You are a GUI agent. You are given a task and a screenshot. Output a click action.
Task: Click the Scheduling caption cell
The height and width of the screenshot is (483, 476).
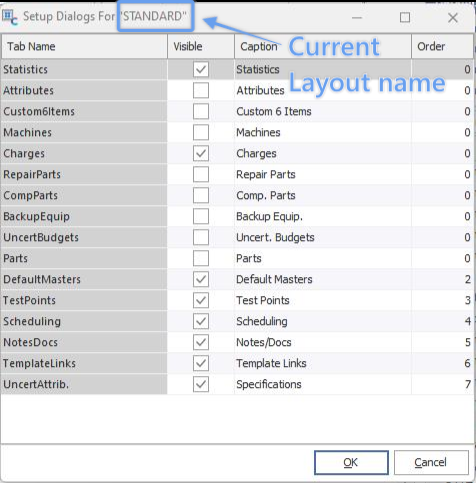323,321
